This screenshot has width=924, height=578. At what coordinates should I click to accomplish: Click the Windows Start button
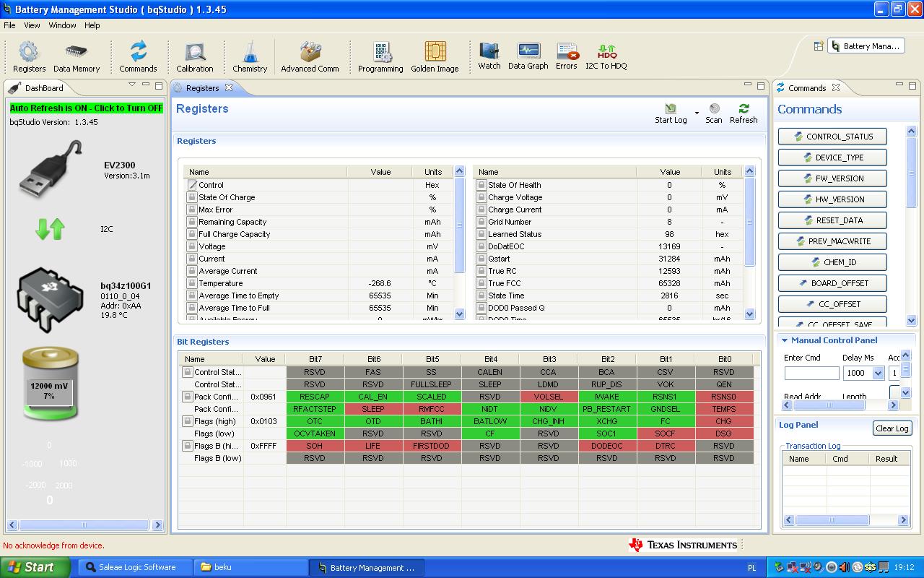[35, 567]
